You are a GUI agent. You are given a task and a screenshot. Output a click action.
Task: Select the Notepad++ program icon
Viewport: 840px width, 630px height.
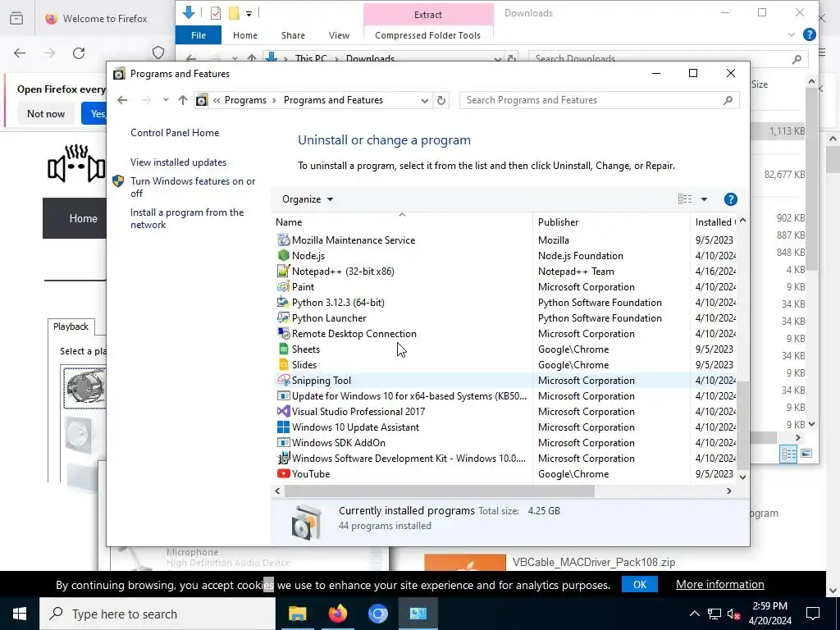click(x=283, y=271)
